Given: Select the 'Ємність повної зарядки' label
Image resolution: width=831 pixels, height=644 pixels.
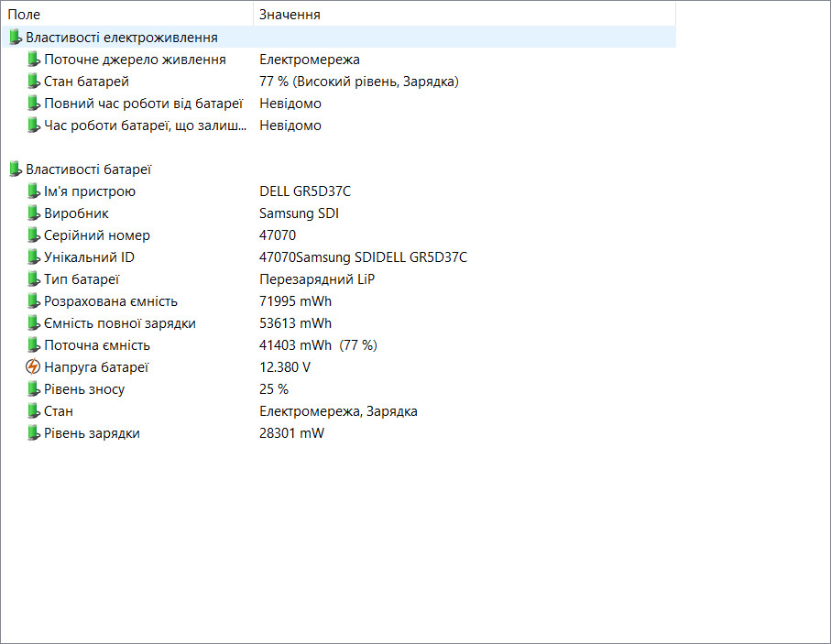Looking at the screenshot, I should [120, 323].
